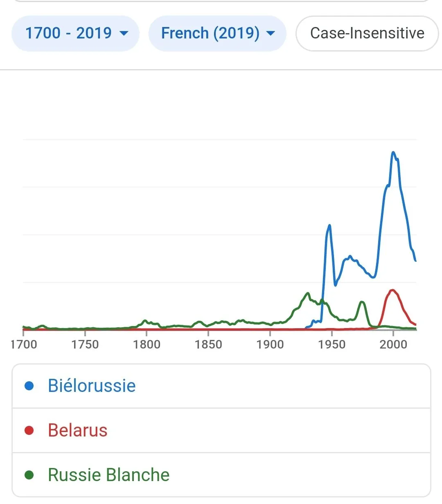The image size is (442, 504).
Task: Click the green line peak near 1930
Action: pyautogui.click(x=307, y=293)
